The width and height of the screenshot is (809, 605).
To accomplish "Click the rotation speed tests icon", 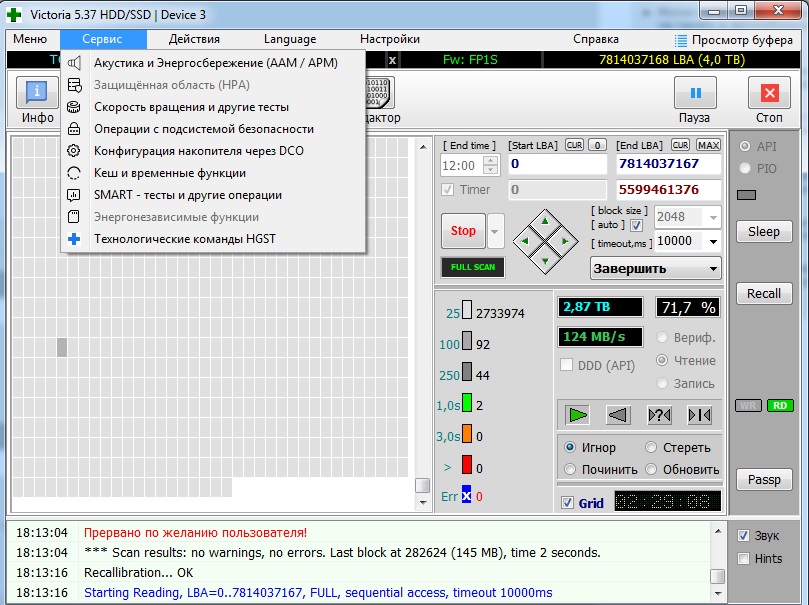I will click(74, 107).
